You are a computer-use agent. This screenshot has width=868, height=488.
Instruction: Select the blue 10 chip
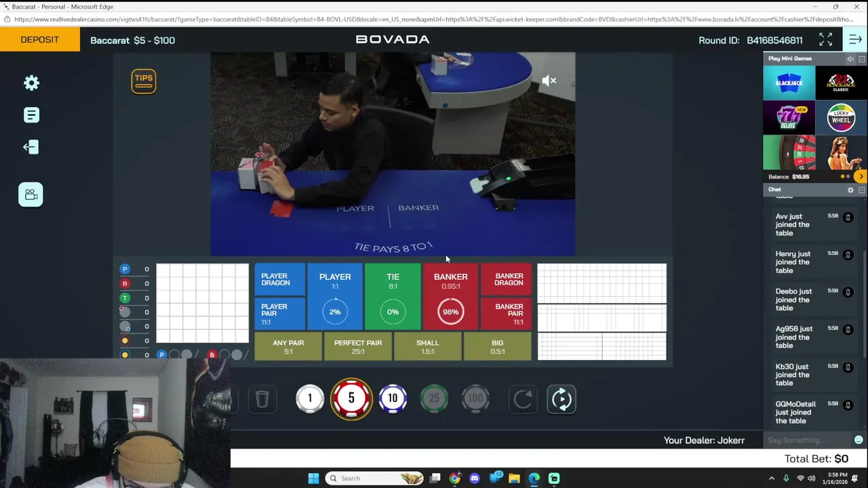pyautogui.click(x=393, y=399)
